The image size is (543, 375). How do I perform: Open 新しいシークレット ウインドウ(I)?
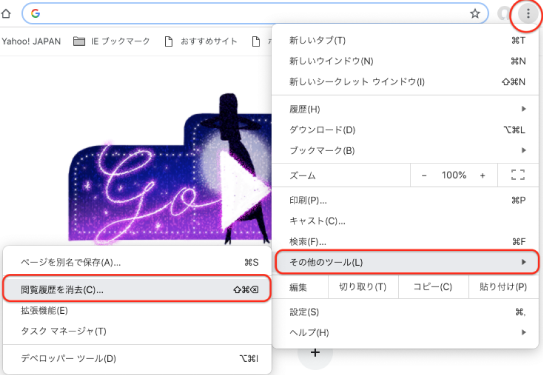click(405, 82)
